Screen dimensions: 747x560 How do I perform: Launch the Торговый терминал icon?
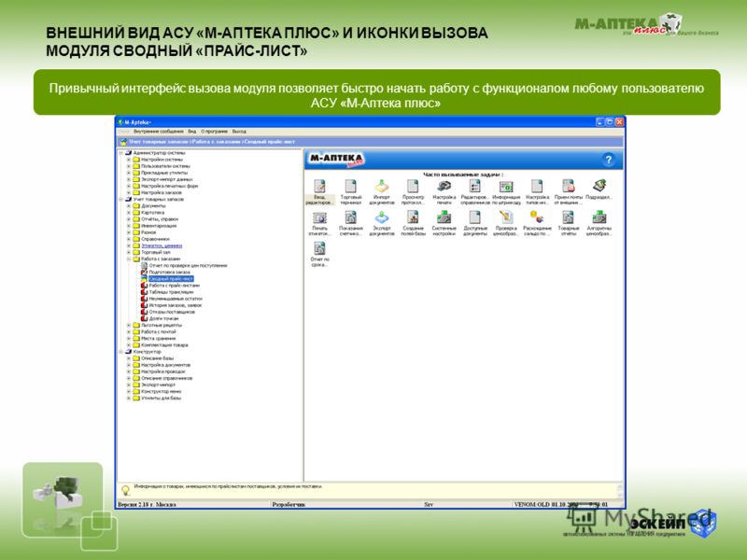[x=351, y=192]
